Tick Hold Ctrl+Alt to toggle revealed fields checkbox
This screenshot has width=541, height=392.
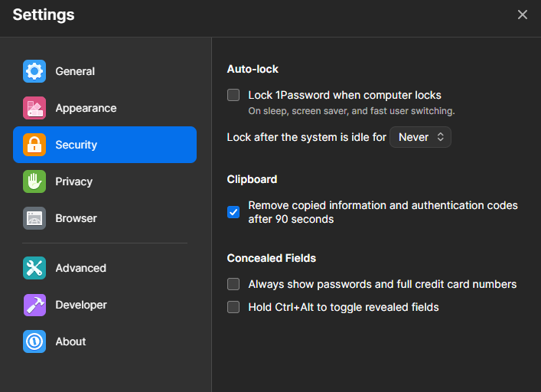tap(233, 307)
